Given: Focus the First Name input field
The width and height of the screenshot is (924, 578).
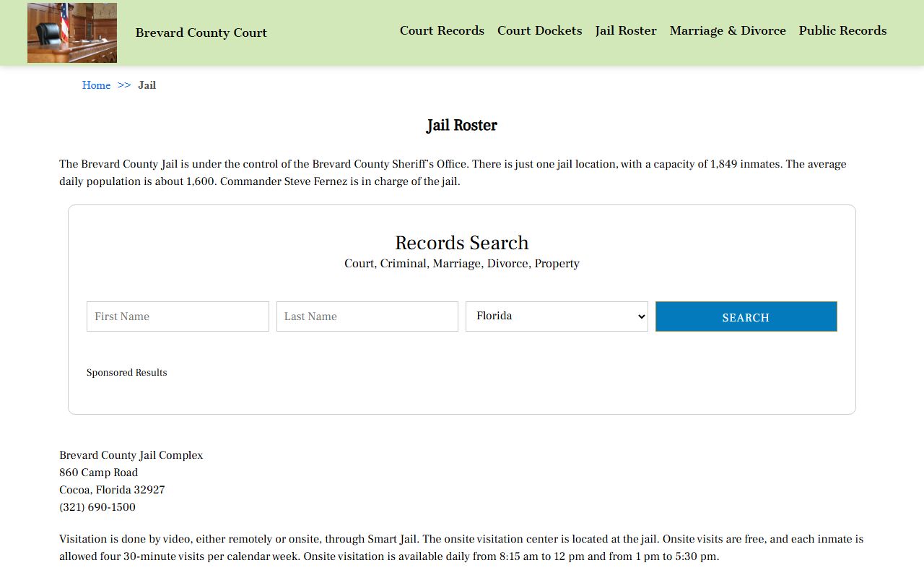Looking at the screenshot, I should click(178, 316).
